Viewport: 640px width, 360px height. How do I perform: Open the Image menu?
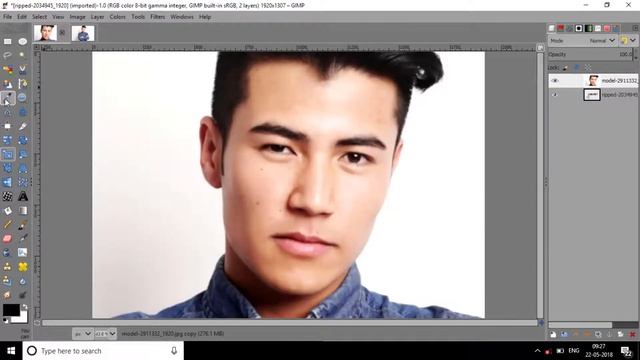point(77,17)
